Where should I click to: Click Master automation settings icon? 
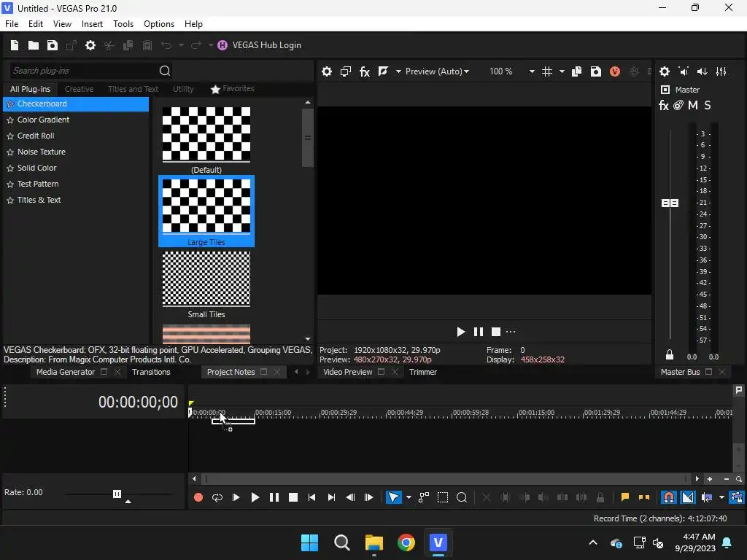[678, 105]
